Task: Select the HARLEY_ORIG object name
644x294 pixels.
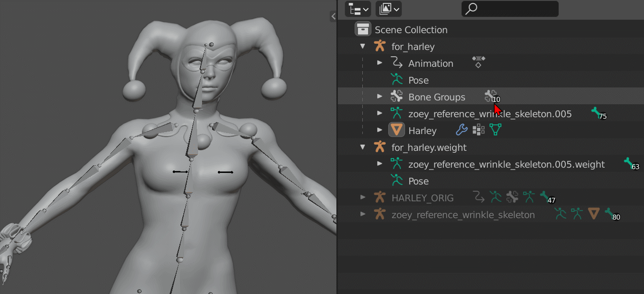Action: click(x=422, y=198)
